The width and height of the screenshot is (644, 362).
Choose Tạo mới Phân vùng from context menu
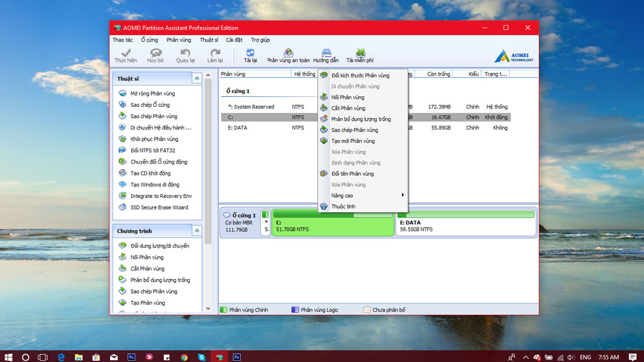(x=363, y=141)
